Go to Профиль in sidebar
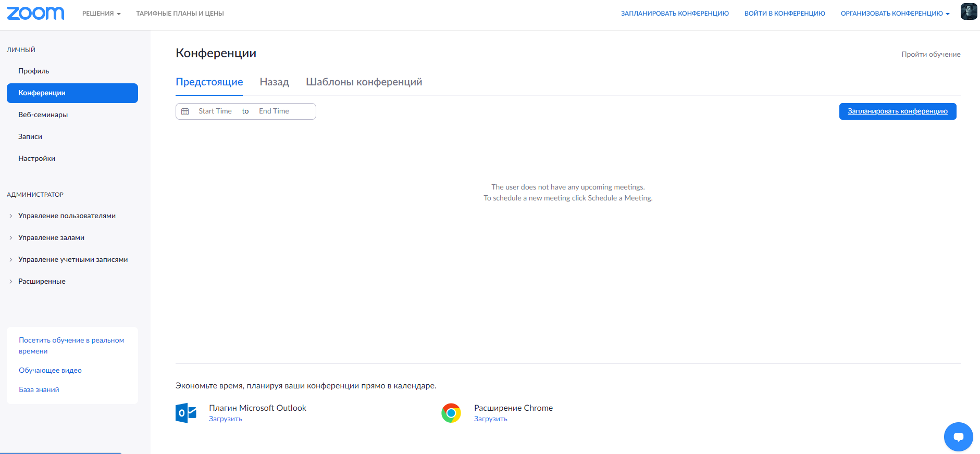The height and width of the screenshot is (454, 980). coord(34,71)
